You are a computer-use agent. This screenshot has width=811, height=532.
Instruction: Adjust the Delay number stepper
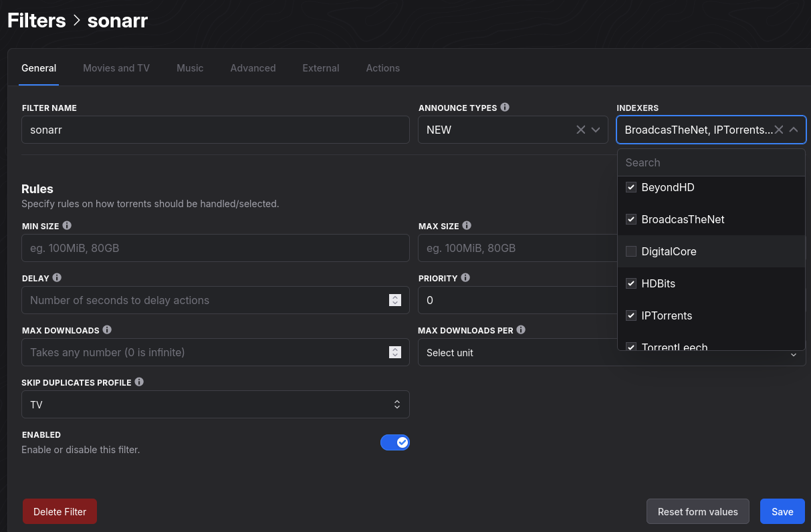tap(395, 300)
